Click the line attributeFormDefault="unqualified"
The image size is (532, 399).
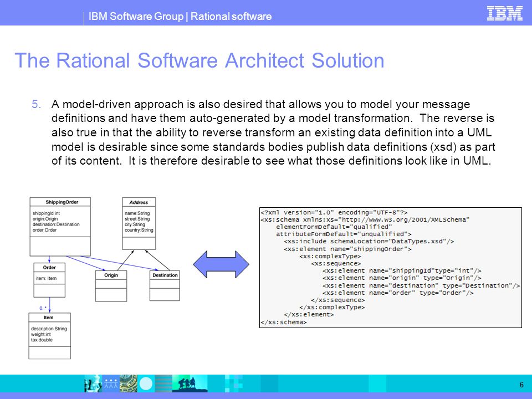click(344, 234)
